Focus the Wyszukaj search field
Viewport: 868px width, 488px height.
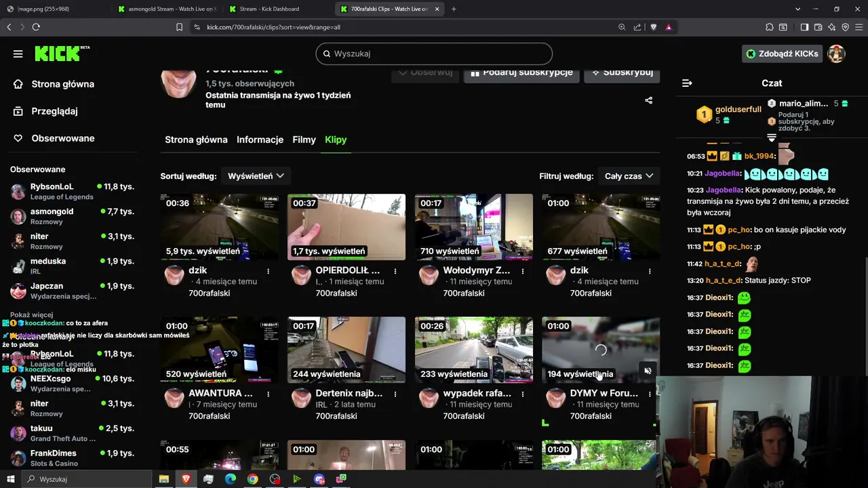coord(434,54)
